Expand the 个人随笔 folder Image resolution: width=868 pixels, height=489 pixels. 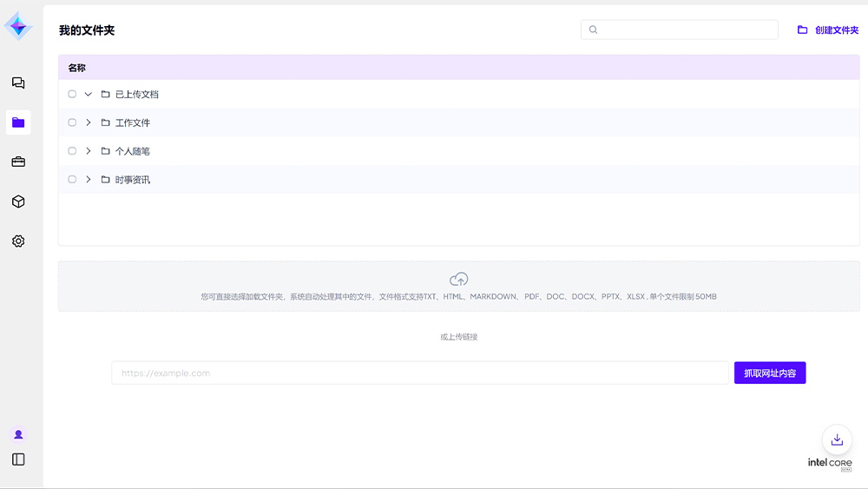[89, 151]
